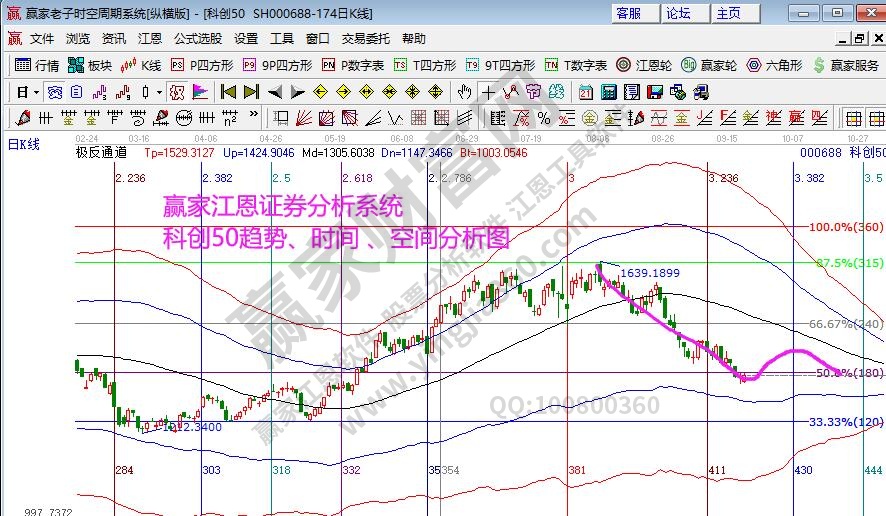Viewport: 886px width, 516px height.
Task: Click the calendar date icon
Action: pyautogui.click(x=585, y=91)
